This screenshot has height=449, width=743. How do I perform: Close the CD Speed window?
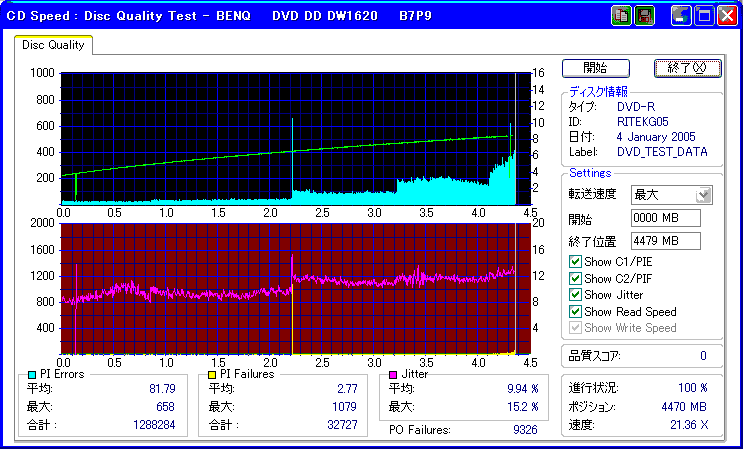point(727,16)
